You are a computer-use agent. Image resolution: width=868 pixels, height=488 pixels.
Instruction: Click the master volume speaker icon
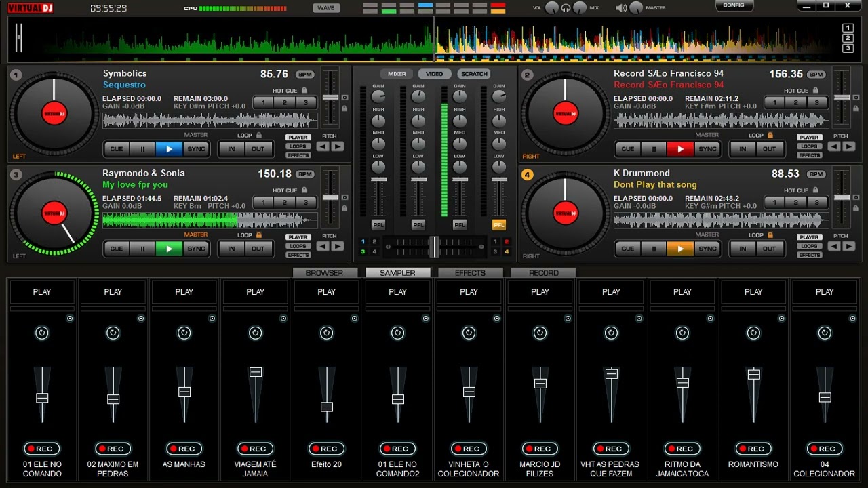coord(620,8)
